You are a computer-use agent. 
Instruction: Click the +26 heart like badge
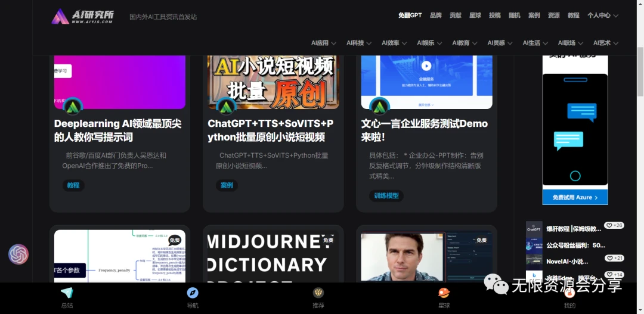pyautogui.click(x=614, y=225)
